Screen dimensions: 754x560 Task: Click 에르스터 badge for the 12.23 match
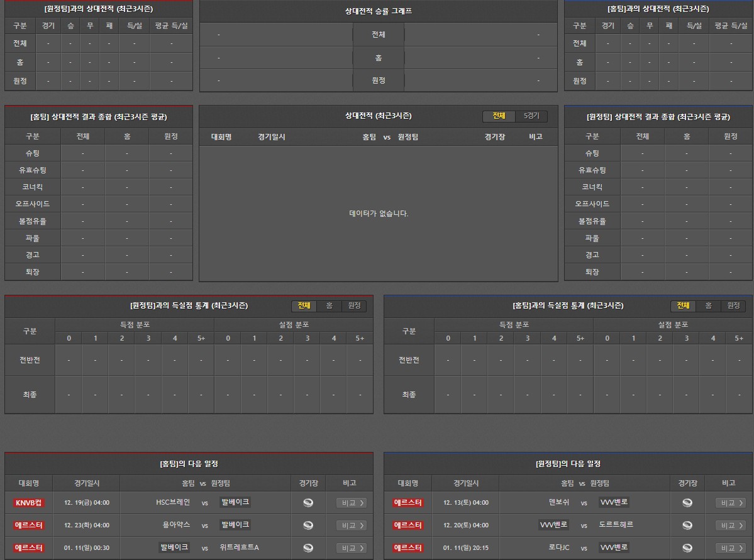[x=29, y=525]
